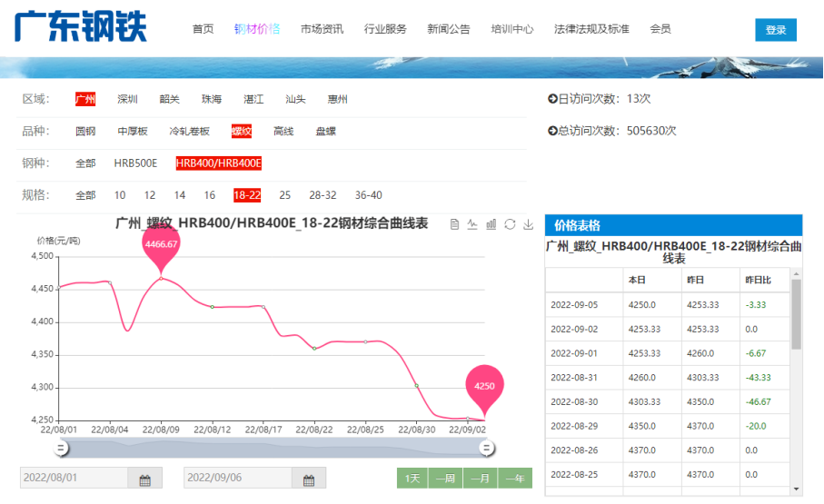Click end date field 2022/09/06
Viewport: 824px width, 504px height.
(x=238, y=478)
